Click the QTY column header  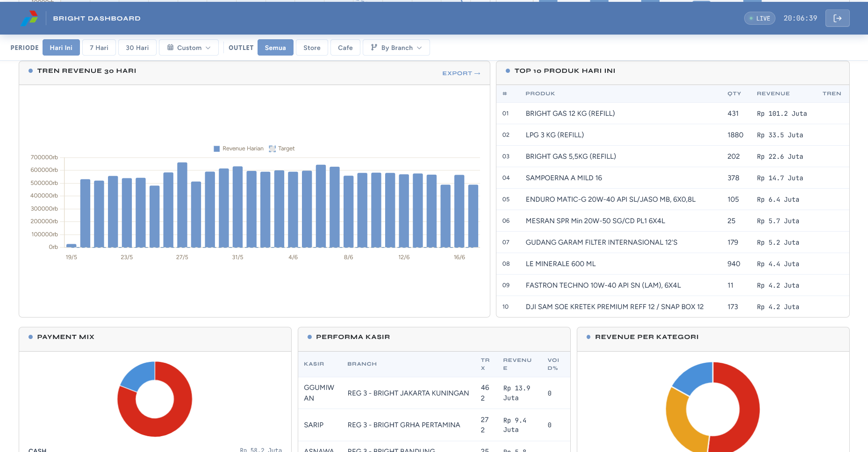click(734, 93)
